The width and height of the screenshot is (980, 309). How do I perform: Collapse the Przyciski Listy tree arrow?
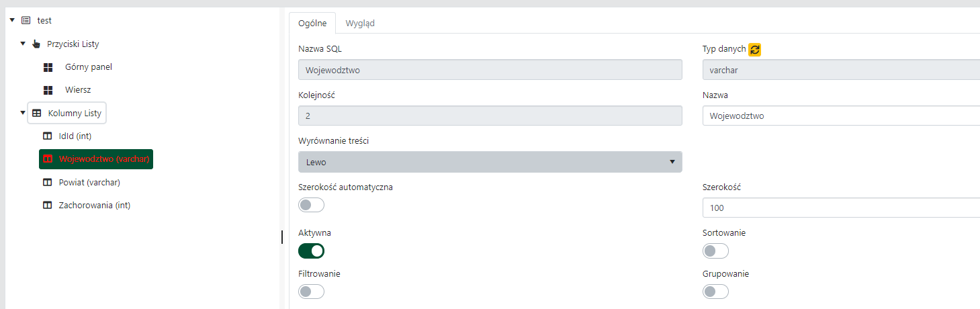pos(23,44)
